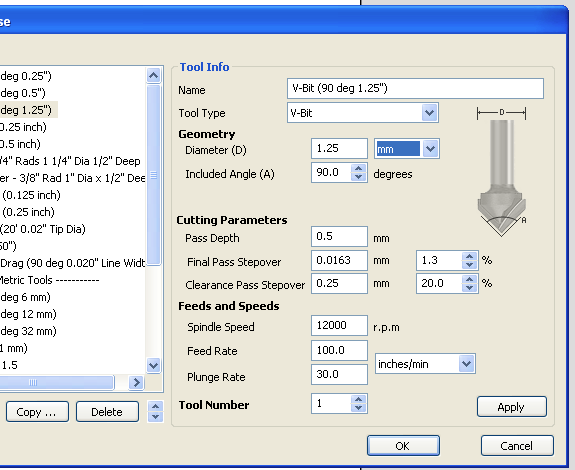Click the tool list scroll-down arrow
The height and width of the screenshot is (470, 575).
pyautogui.click(x=153, y=365)
